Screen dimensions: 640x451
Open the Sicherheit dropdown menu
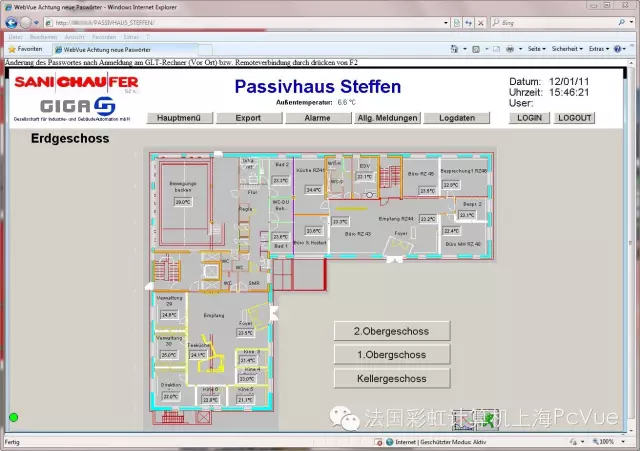tap(567, 49)
